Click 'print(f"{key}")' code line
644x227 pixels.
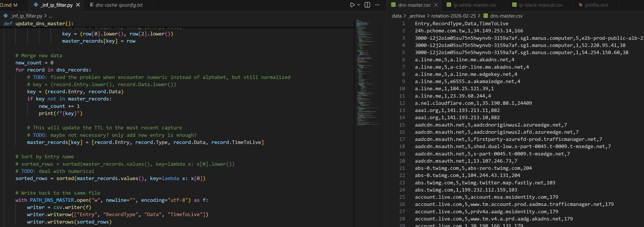coord(61,113)
